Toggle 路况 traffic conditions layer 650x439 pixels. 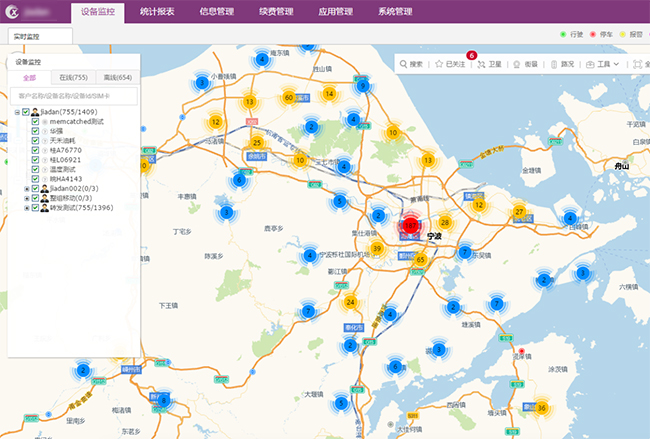coord(561,64)
